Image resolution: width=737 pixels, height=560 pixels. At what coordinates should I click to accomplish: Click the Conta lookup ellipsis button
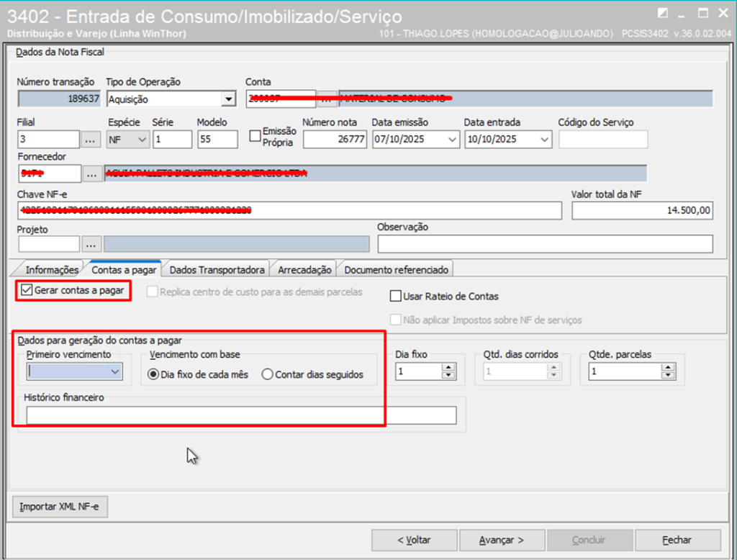click(x=327, y=99)
